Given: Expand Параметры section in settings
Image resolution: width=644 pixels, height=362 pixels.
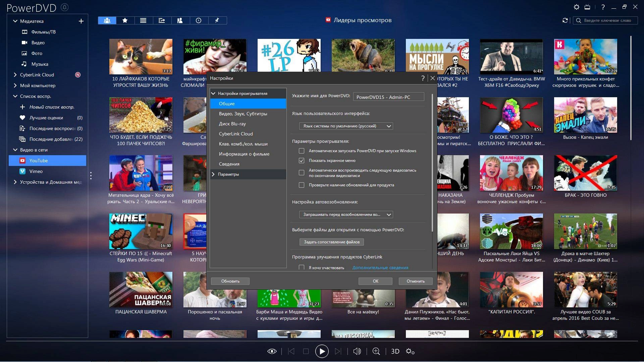Looking at the screenshot, I should [213, 174].
